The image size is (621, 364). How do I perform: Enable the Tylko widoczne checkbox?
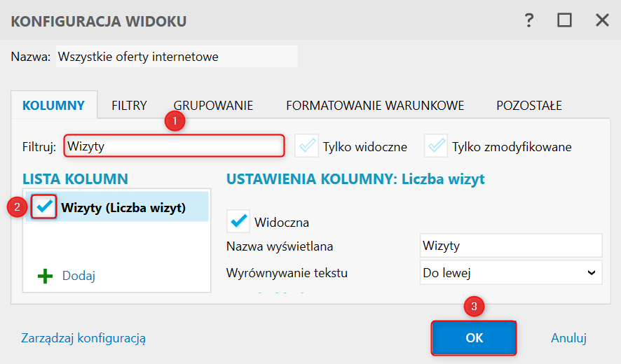pos(307,146)
